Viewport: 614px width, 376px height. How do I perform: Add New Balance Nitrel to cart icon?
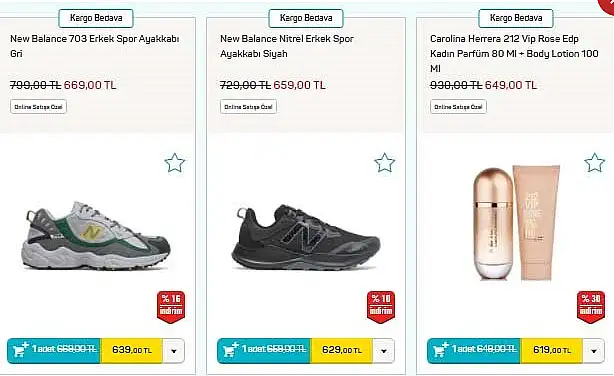[x=230, y=349]
